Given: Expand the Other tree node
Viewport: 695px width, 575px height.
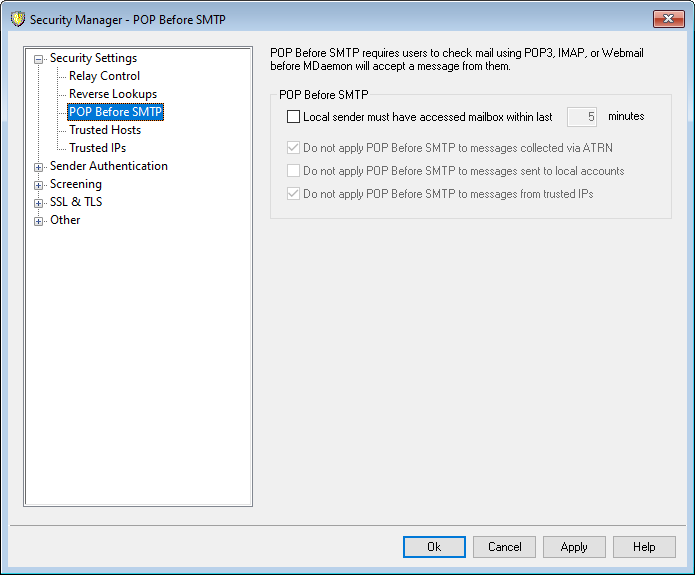Looking at the screenshot, I should pos(39,221).
